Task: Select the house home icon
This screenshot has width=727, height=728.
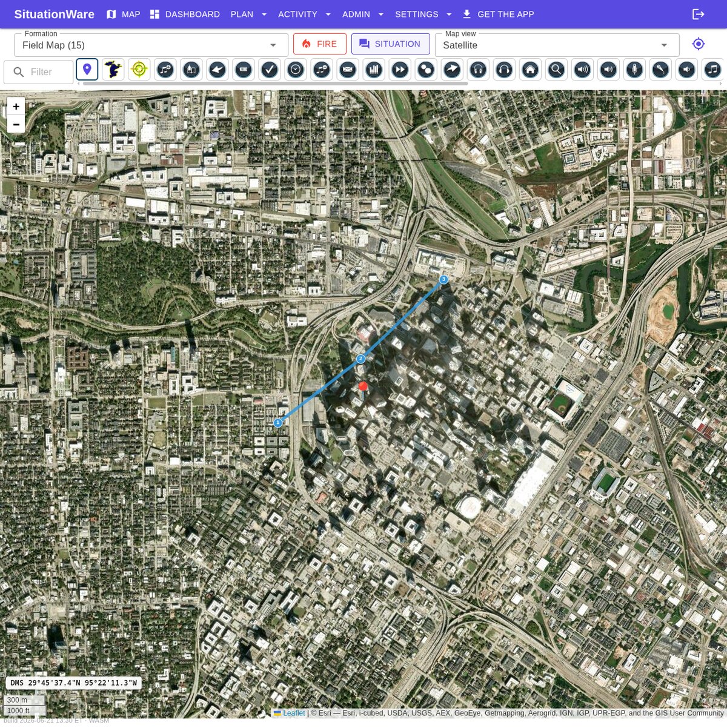Action: pyautogui.click(x=530, y=70)
